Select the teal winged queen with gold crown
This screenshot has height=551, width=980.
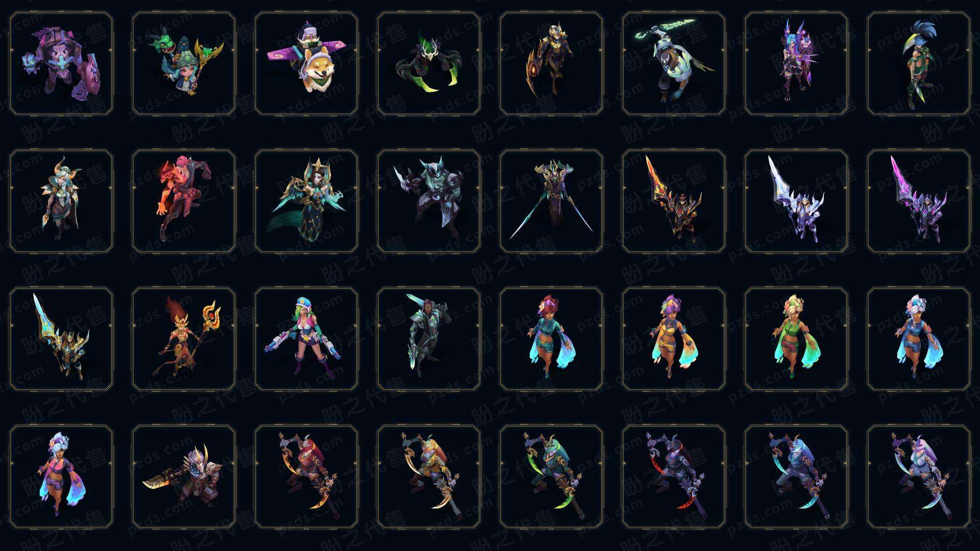(x=306, y=201)
